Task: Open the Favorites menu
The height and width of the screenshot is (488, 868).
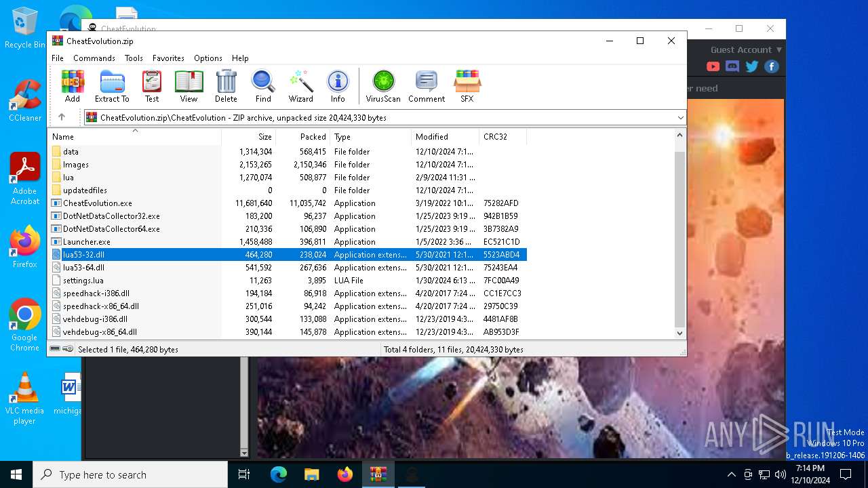Action: coord(168,58)
